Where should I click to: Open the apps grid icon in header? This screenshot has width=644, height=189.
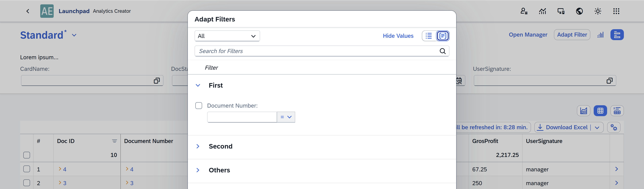pos(616,11)
